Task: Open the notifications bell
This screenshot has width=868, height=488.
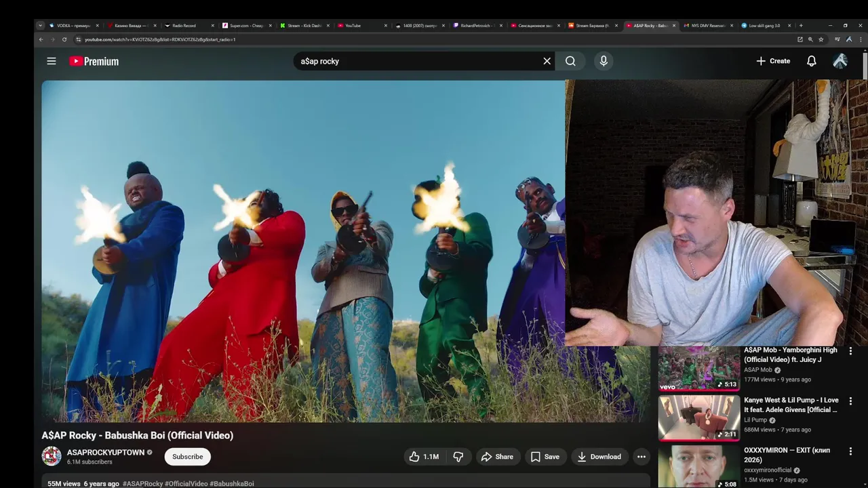Action: pos(811,61)
